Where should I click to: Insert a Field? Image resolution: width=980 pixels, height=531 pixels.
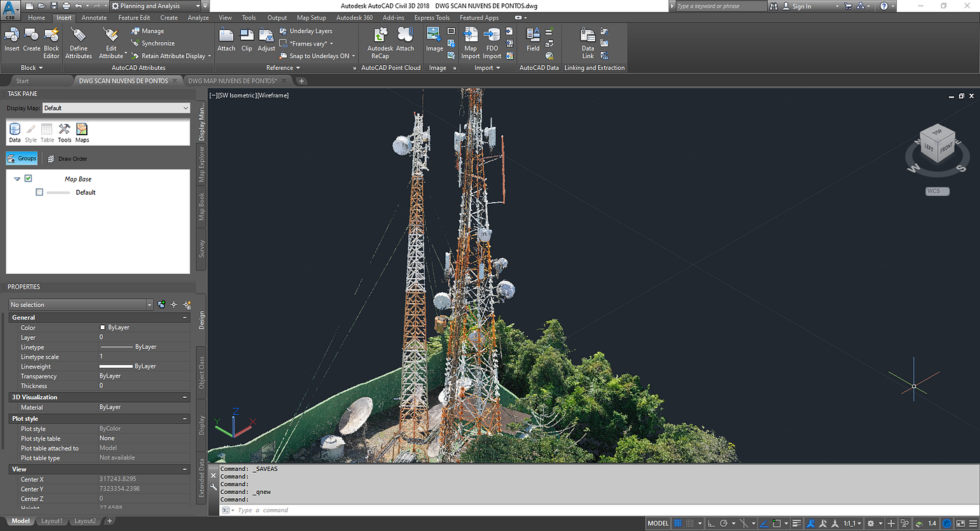pyautogui.click(x=533, y=39)
